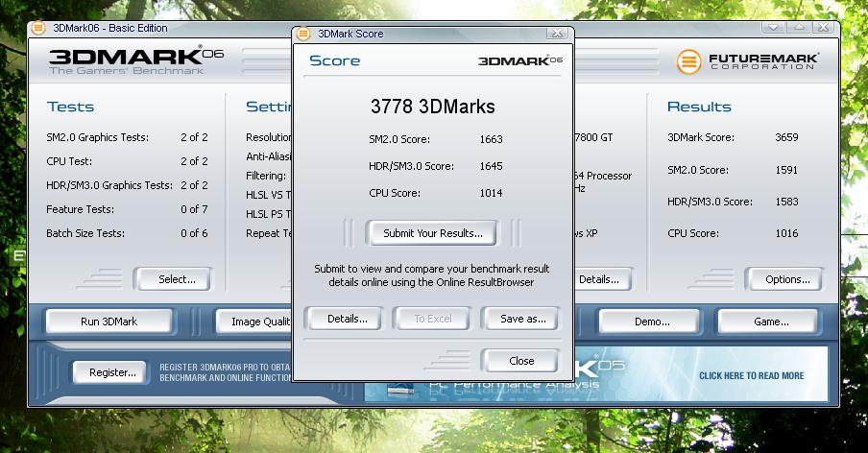Click the 3DMark06 logo in main window
Image resolution: width=868 pixels, height=453 pixels.
click(136, 60)
